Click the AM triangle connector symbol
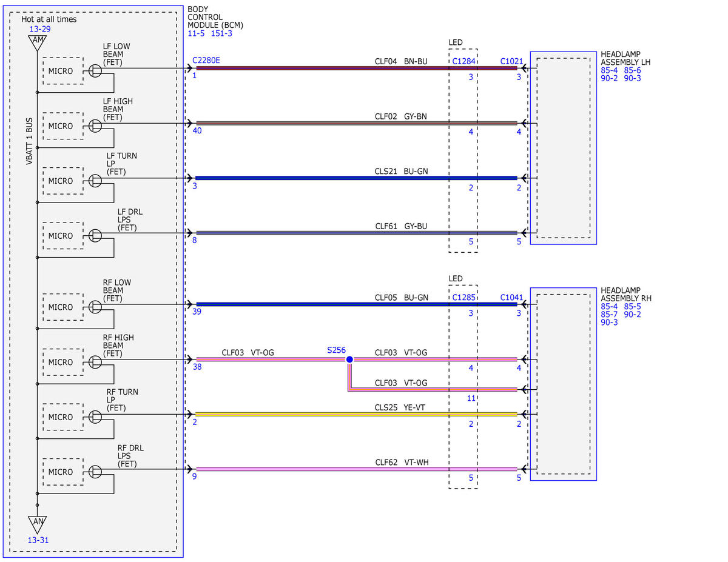Viewport: 728px width, 562px height. [x=38, y=42]
